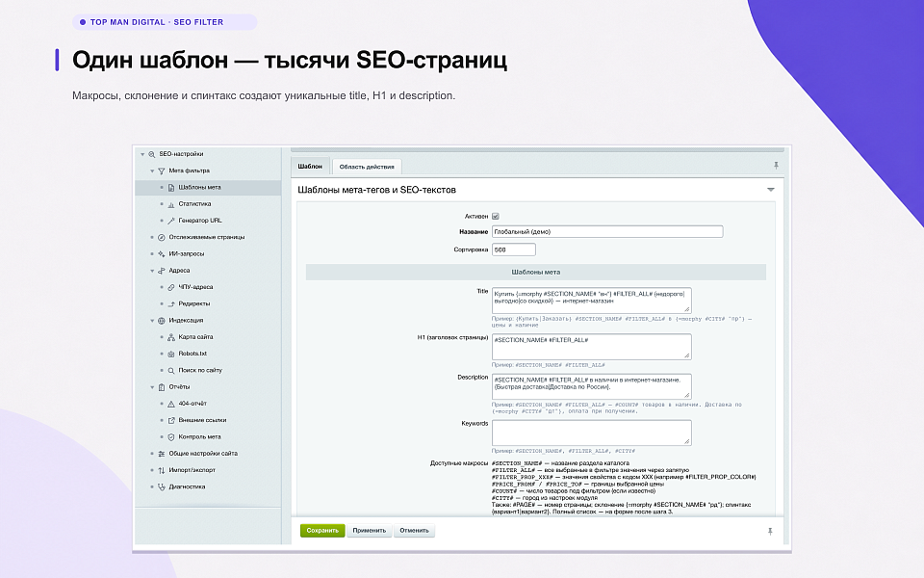Click the Редиректы arrow icon
The image size is (924, 578).
tap(171, 303)
